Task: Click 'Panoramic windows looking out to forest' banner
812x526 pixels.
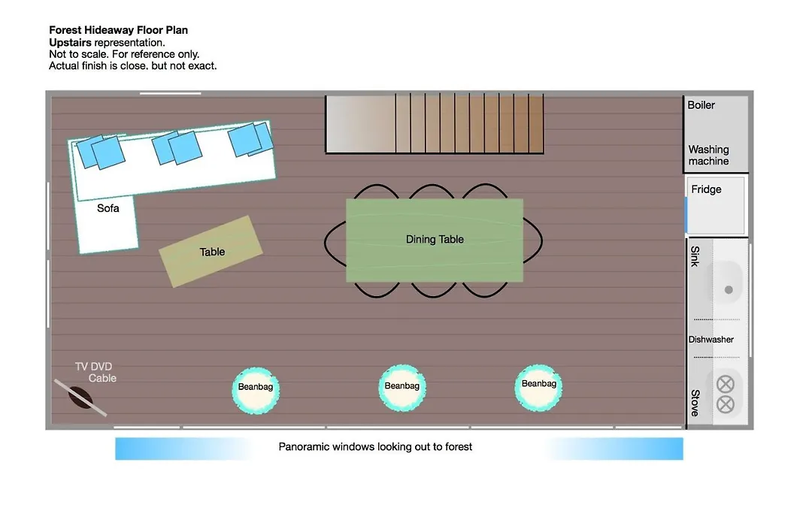Action: [398, 449]
